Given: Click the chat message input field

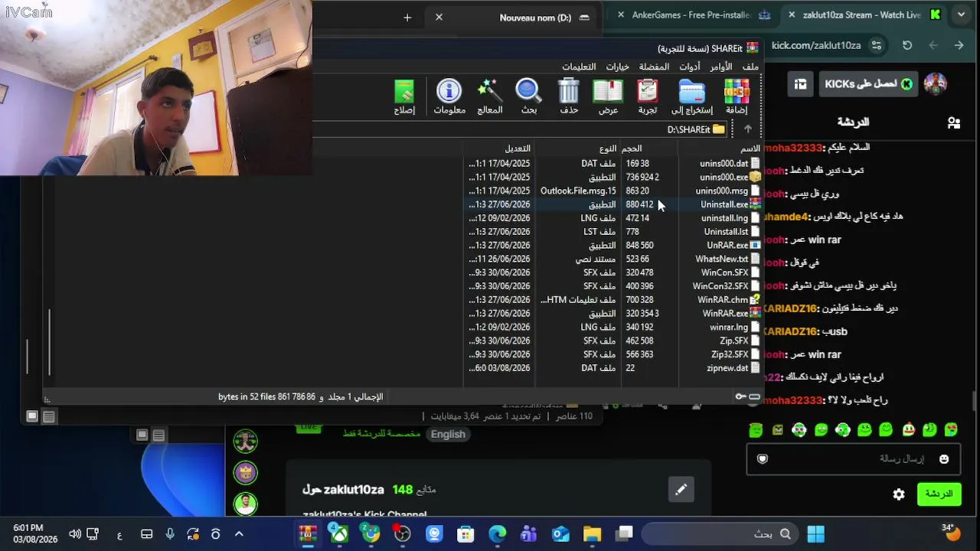Looking at the screenshot, I should 852,459.
